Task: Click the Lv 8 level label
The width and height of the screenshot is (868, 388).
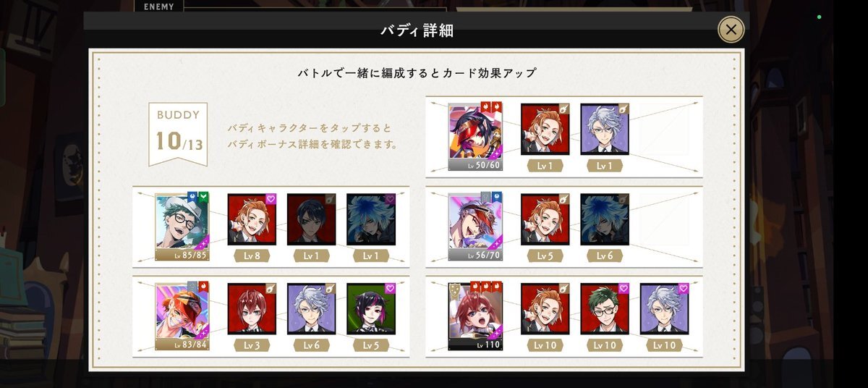Action: pyautogui.click(x=252, y=256)
